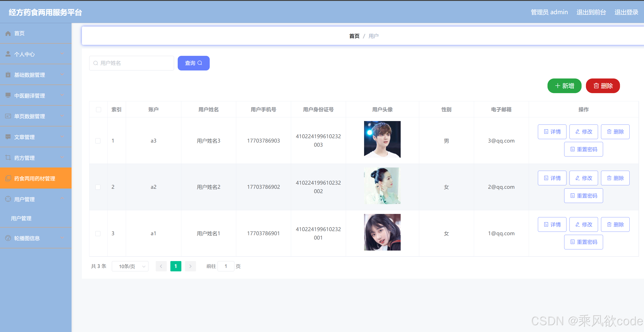Click the question icon for 轮播图信息
Screen dimensions: 644x332
pyautogui.click(x=8, y=238)
